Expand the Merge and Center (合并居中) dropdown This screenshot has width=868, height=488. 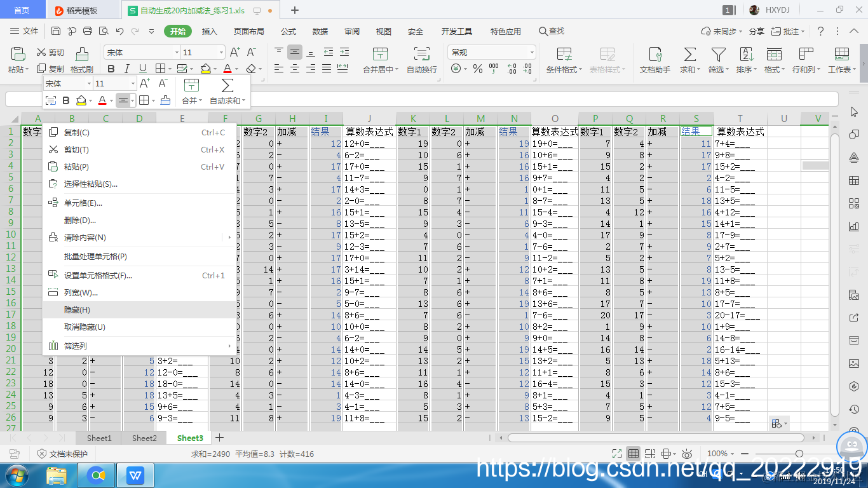point(397,70)
